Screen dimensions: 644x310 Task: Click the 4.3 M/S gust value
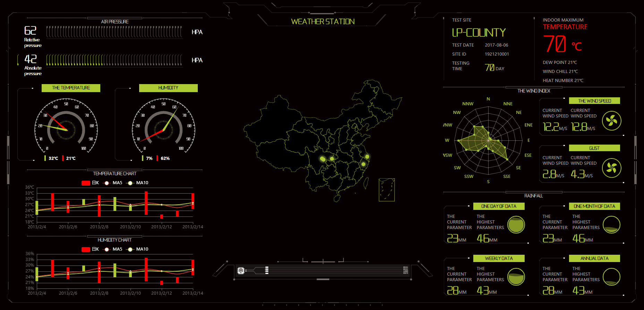[x=582, y=174]
